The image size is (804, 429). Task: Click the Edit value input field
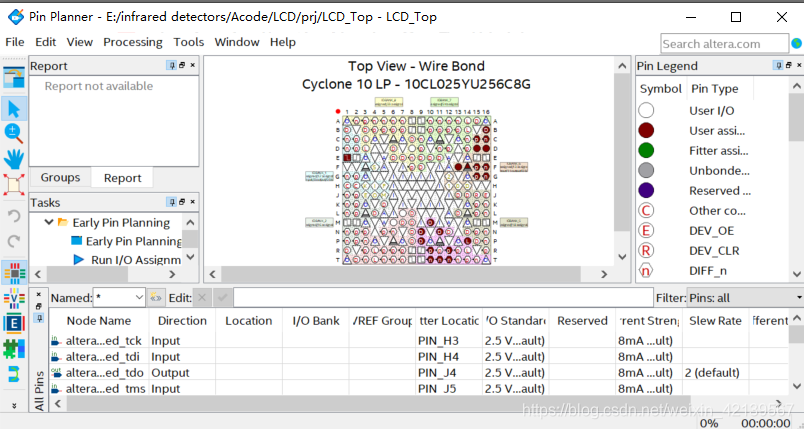tap(443, 298)
